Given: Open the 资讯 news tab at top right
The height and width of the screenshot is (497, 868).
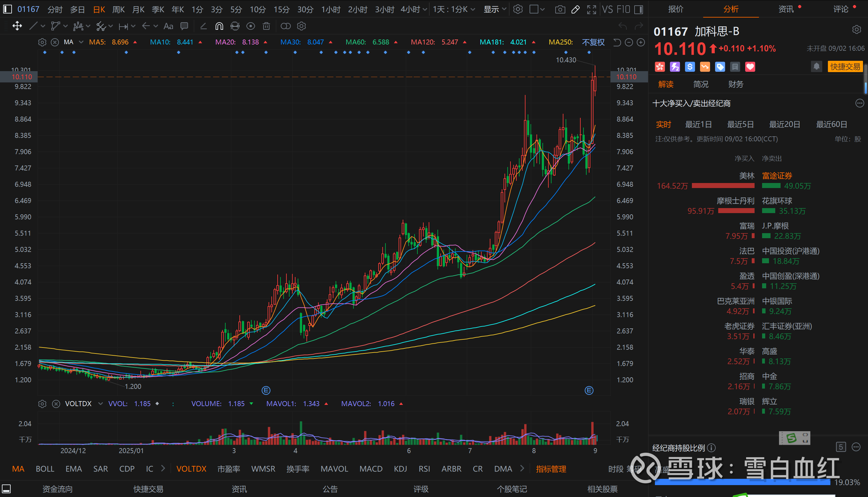Looking at the screenshot, I should click(x=786, y=9).
